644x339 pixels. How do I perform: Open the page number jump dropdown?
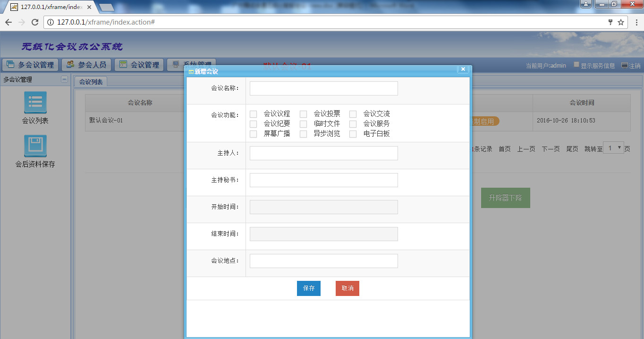coord(613,148)
